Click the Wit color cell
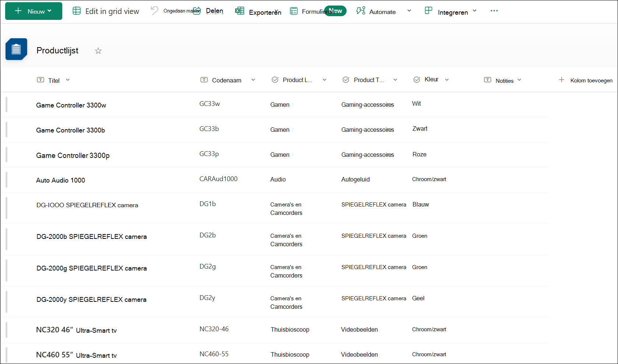The width and height of the screenshot is (618, 364). pyautogui.click(x=417, y=104)
